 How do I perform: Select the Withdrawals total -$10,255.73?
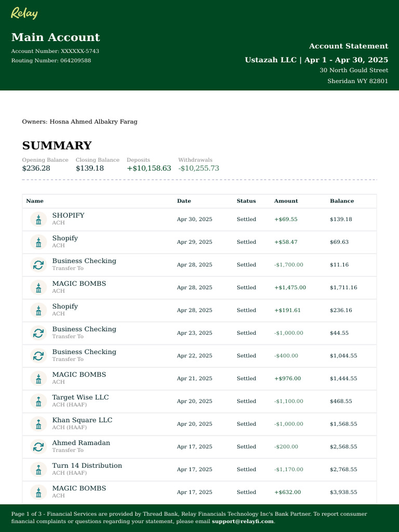click(x=199, y=168)
